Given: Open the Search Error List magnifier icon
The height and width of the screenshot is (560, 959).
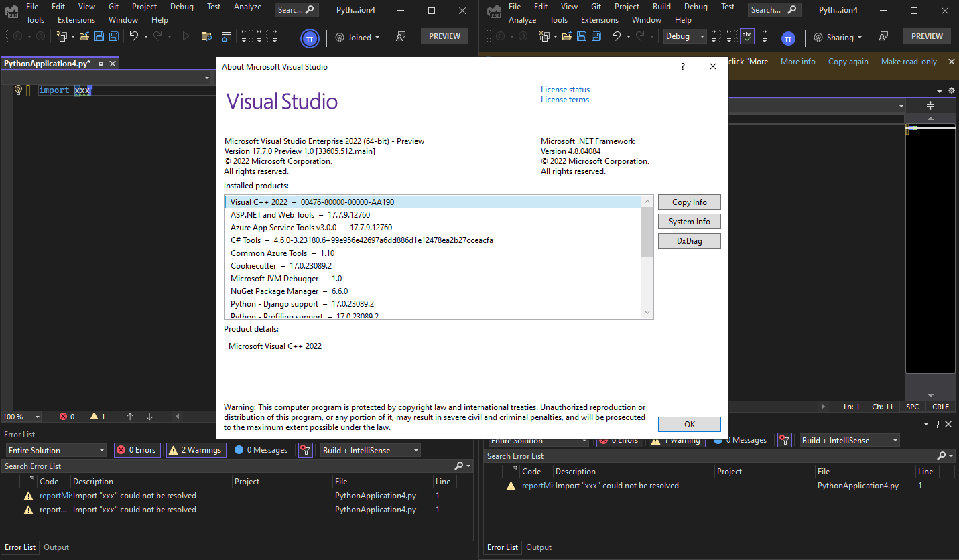Looking at the screenshot, I should 458,465.
